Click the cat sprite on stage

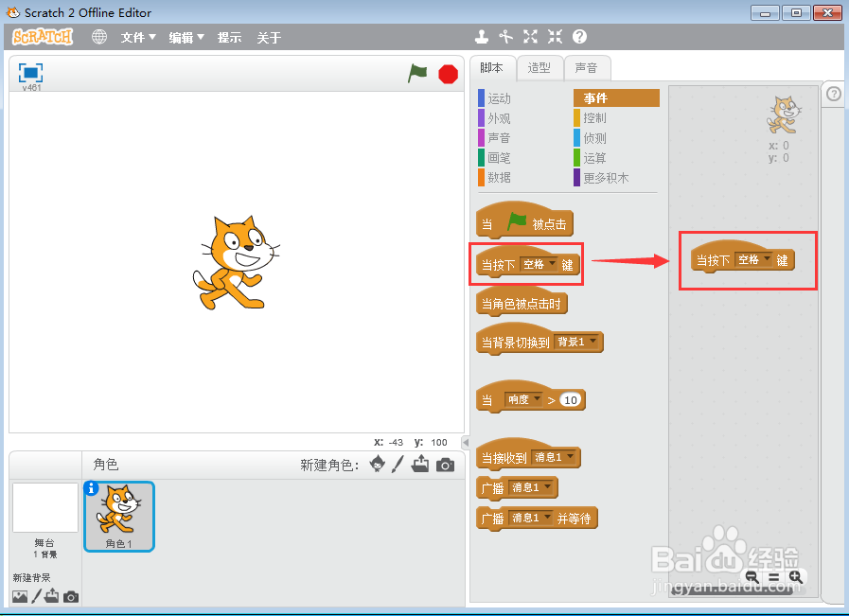pos(236,263)
